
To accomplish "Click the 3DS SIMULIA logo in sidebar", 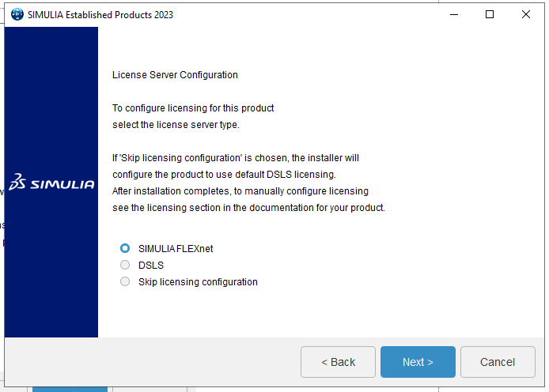I will [x=51, y=182].
